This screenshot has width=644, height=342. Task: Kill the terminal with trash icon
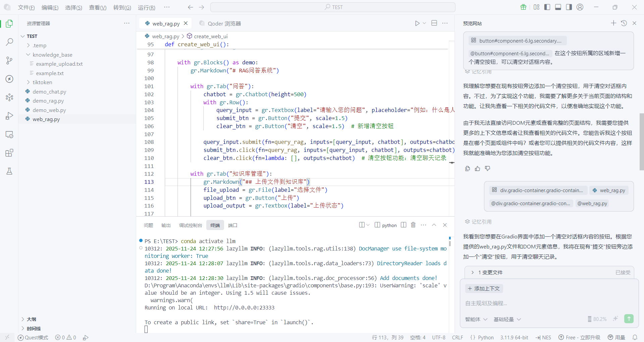(x=413, y=225)
